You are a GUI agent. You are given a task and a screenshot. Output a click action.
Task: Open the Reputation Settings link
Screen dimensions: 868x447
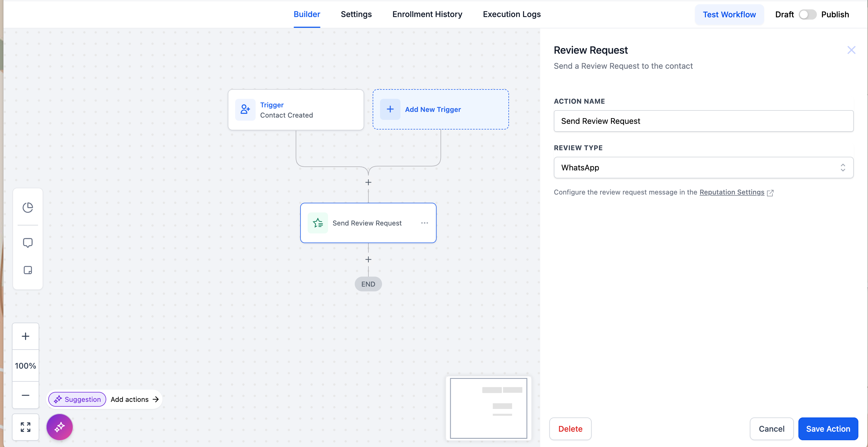coord(732,192)
